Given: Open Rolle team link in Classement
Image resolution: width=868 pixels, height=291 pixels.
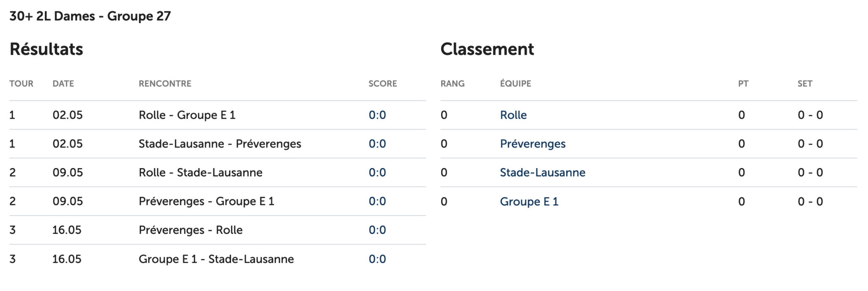Looking at the screenshot, I should coord(513,115).
